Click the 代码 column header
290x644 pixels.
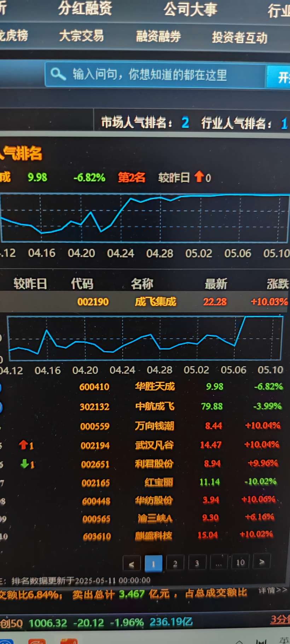(82, 283)
